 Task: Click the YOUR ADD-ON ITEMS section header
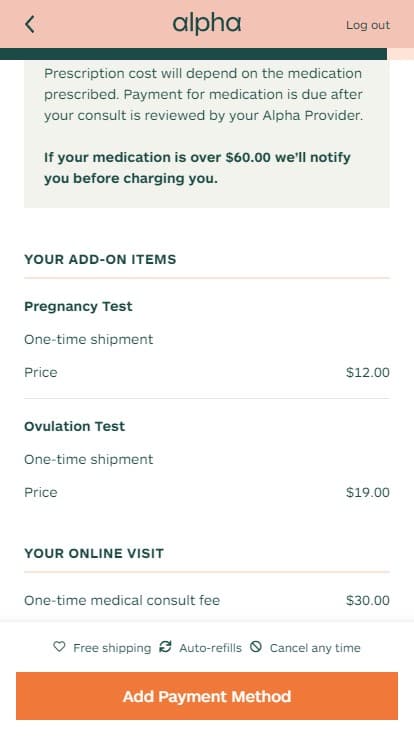point(100,260)
